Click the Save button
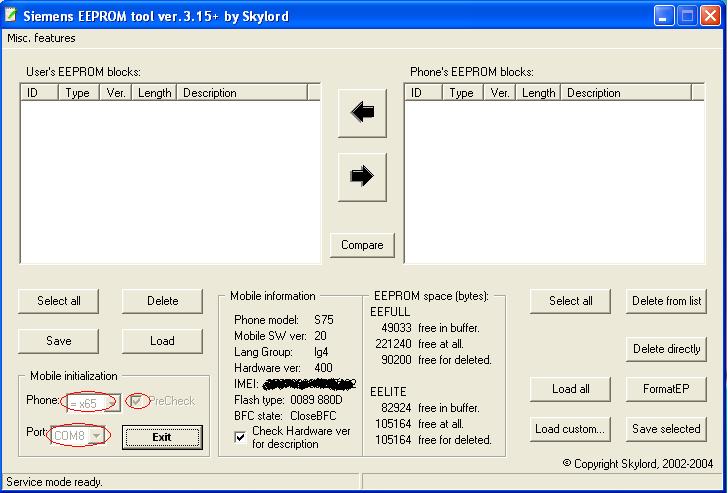Viewport: 728px width, 493px height. [x=58, y=341]
